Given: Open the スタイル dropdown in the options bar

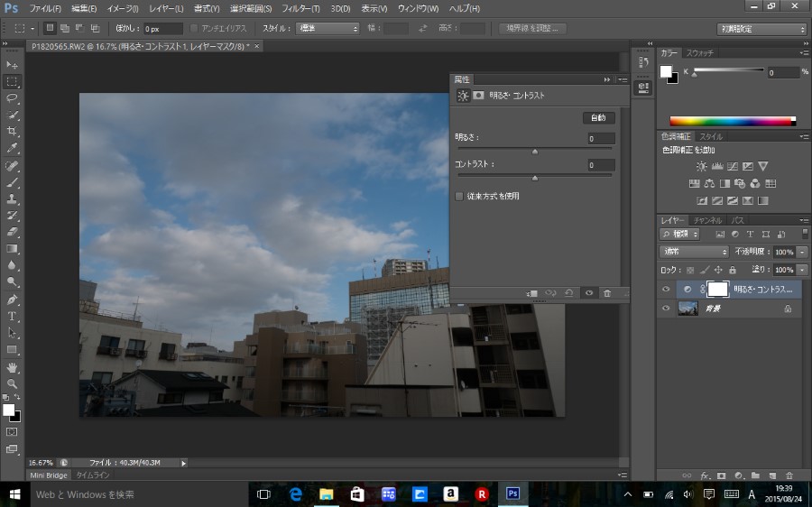Looking at the screenshot, I should (x=328, y=28).
